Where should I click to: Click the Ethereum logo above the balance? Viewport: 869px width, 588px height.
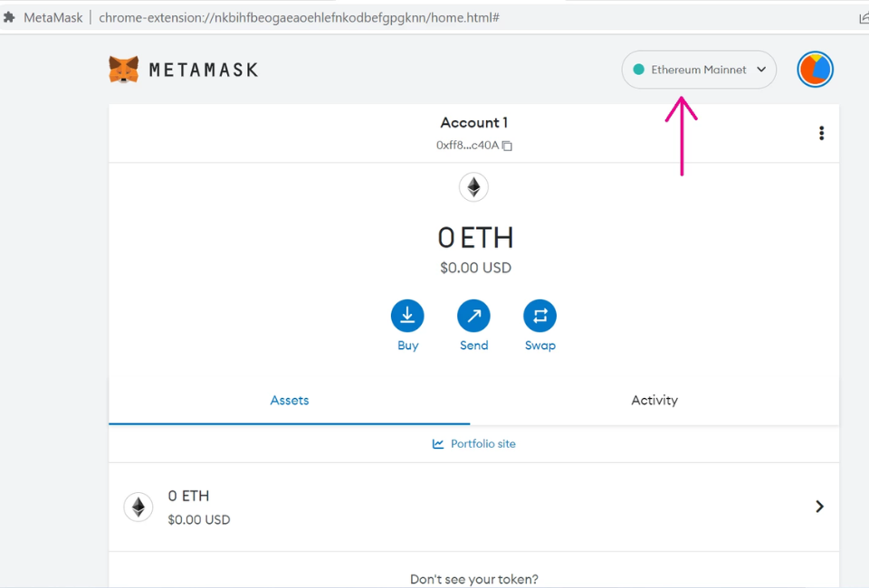click(x=473, y=186)
